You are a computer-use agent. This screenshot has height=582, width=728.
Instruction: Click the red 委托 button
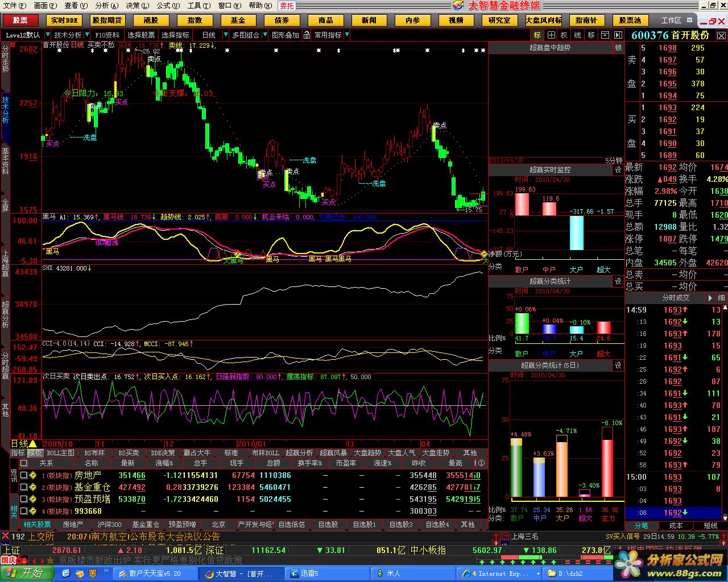(287, 6)
